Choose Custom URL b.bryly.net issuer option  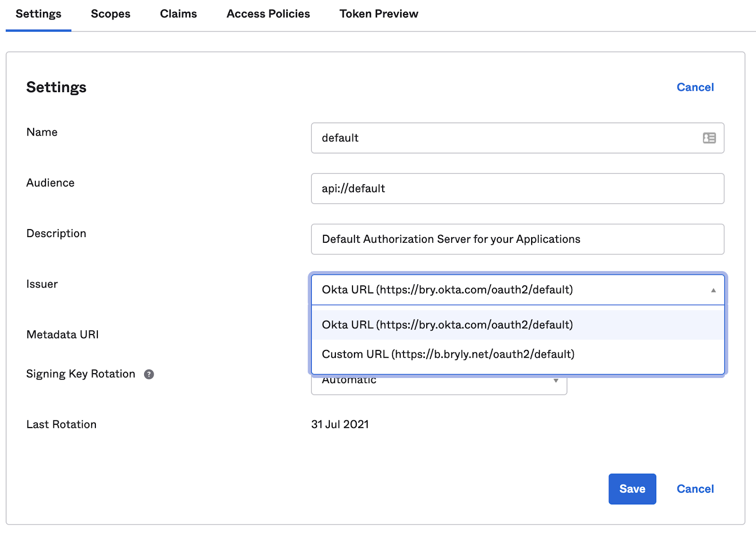(x=448, y=354)
